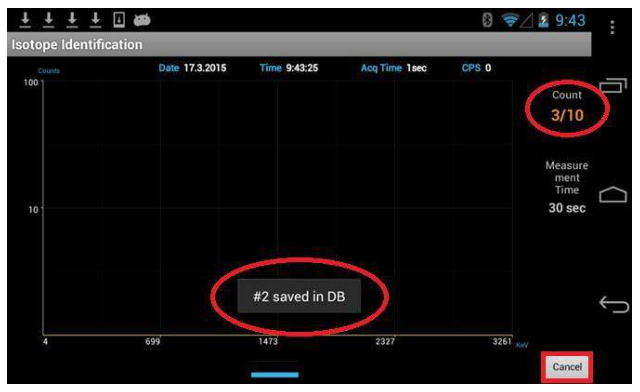Image resolution: width=640 pixels, height=392 pixels.
Task: Tap the Android debug cat notification icon
Action: click(x=142, y=20)
